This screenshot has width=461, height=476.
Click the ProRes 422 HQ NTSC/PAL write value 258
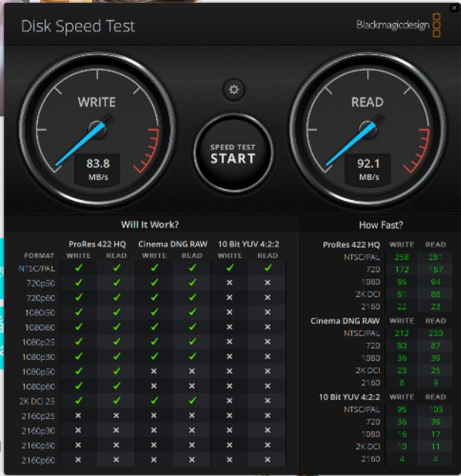tap(402, 256)
